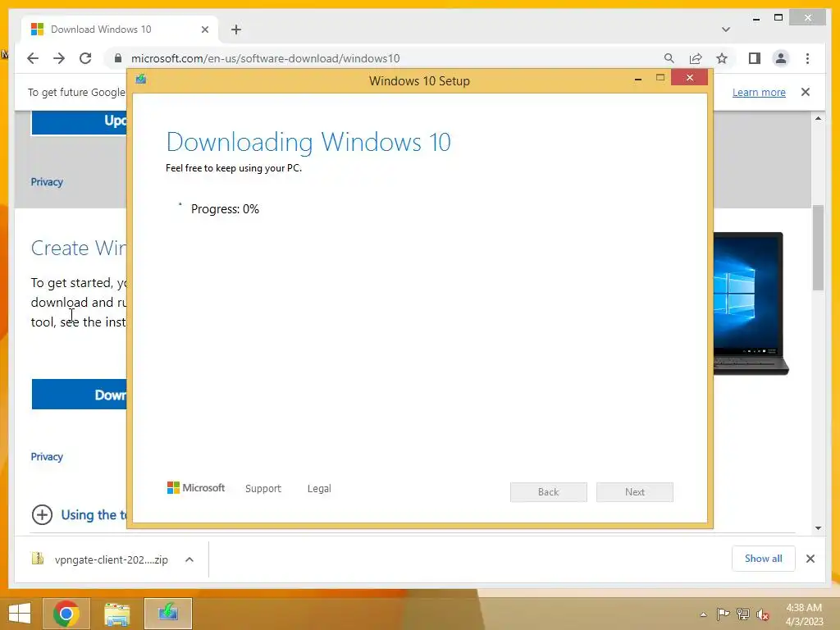Open a new tab with plus

tap(236, 30)
